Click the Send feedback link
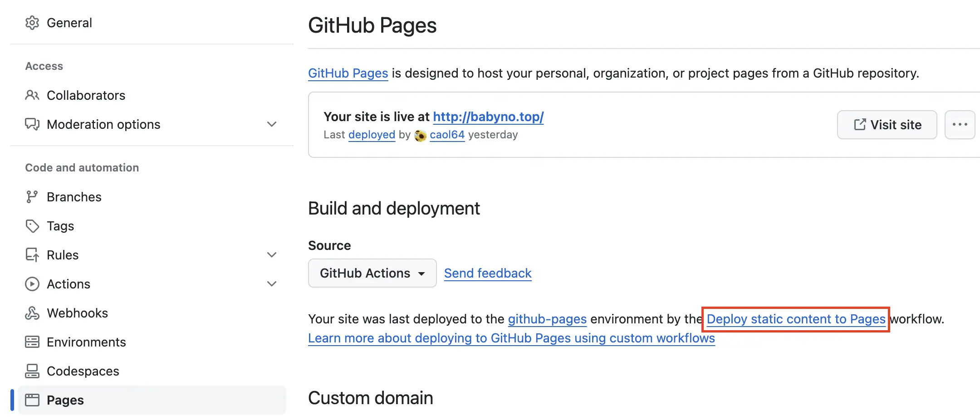Image resolution: width=980 pixels, height=420 pixels. 487,273
